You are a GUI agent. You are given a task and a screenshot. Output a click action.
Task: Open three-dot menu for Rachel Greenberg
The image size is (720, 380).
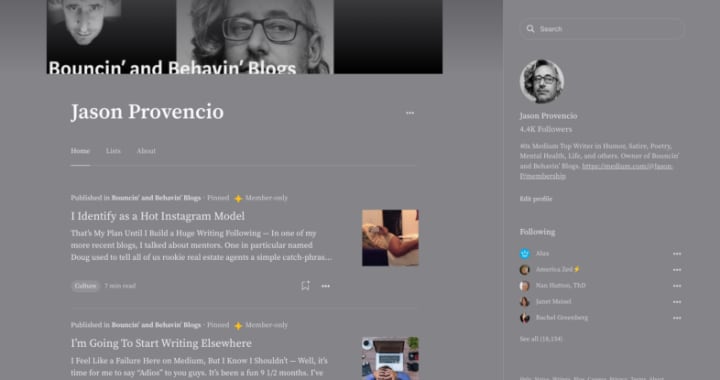click(677, 318)
